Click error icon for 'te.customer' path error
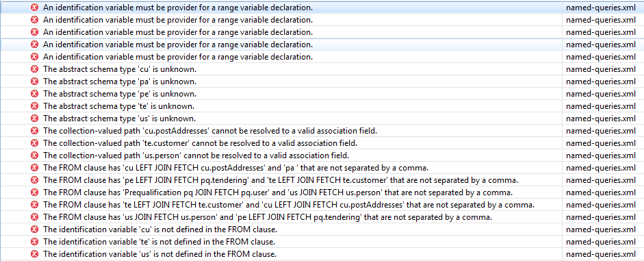644x261 pixels. pos(34,143)
